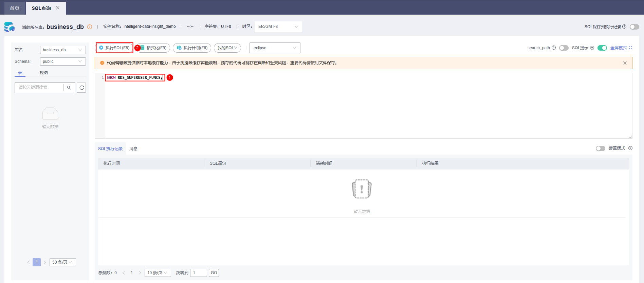
Task: Disable the SQL提示 switch
Action: (602, 48)
